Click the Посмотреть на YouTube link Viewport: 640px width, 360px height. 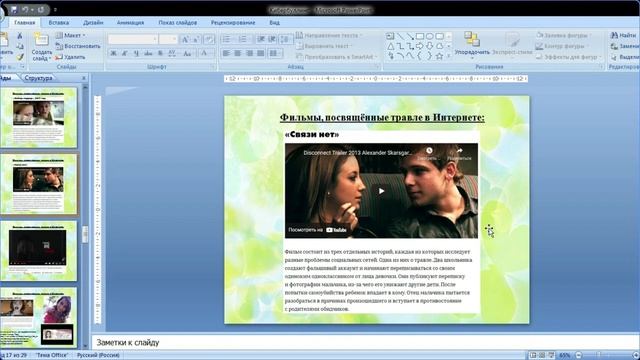[318, 230]
